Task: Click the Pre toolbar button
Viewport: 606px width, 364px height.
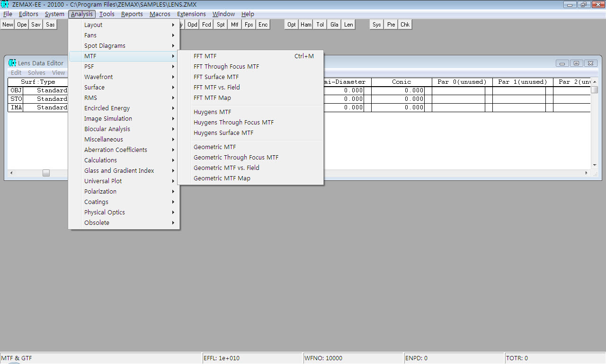Action: [391, 25]
